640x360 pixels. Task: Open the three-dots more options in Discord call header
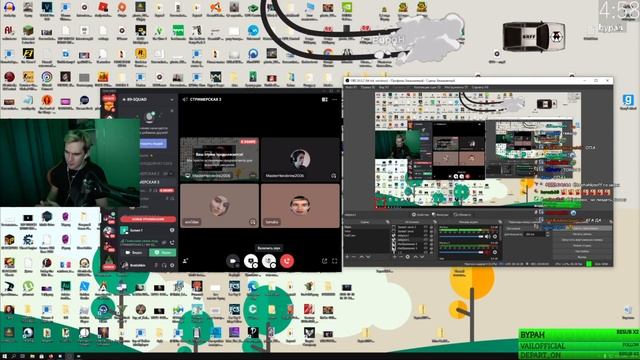(335, 100)
